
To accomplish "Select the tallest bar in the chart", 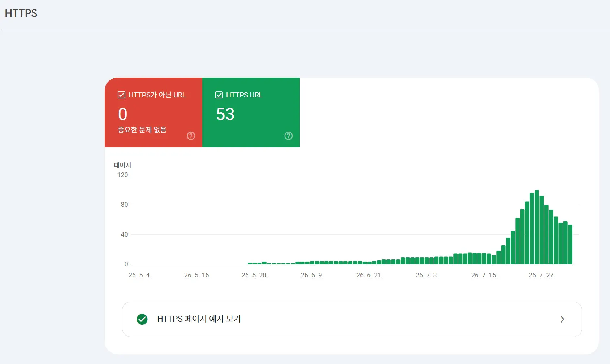I will point(537,227).
